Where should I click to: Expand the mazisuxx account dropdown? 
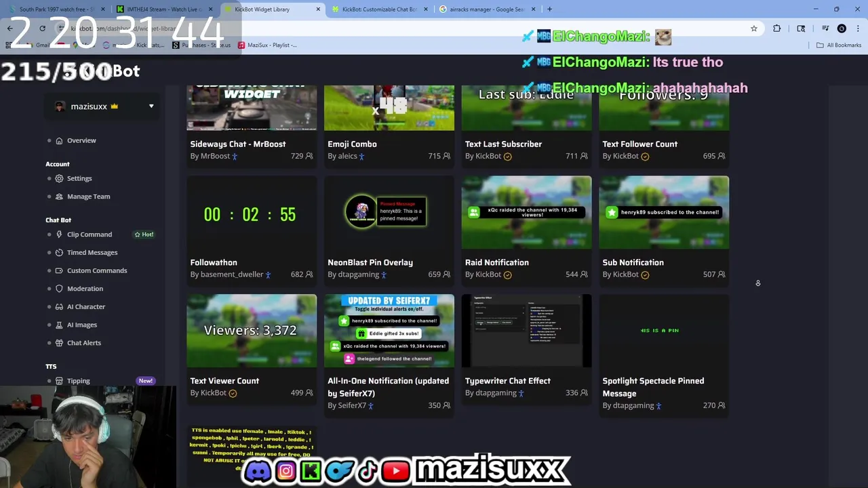(151, 106)
